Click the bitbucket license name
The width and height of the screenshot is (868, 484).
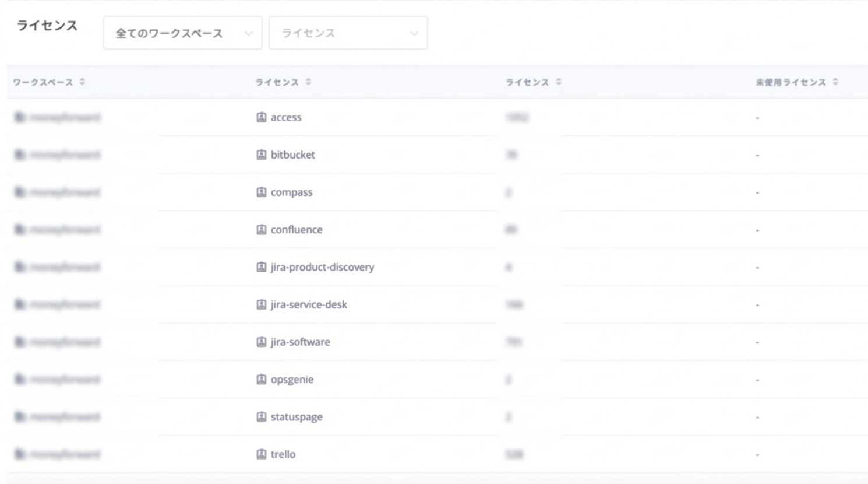[x=292, y=155]
